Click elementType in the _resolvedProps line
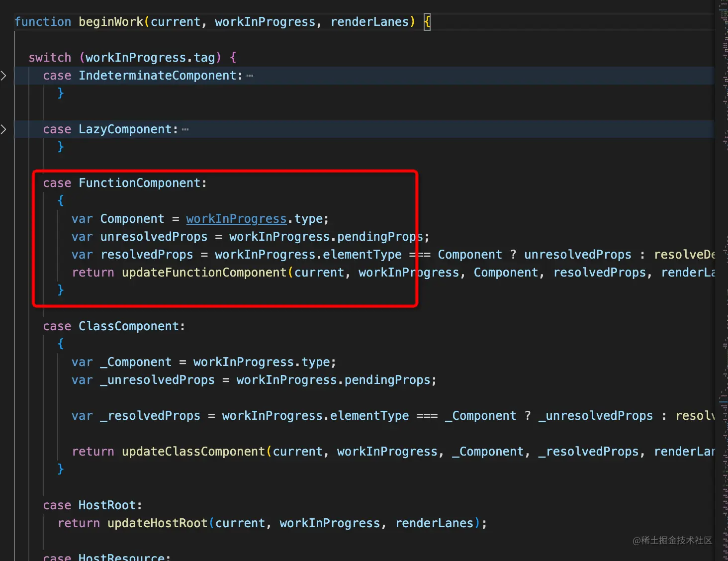This screenshot has height=561, width=728. 369,416
